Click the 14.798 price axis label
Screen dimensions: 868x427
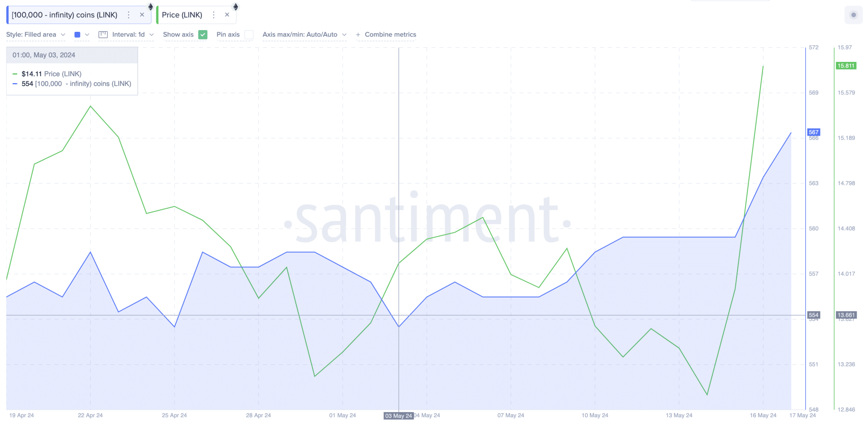coord(846,184)
